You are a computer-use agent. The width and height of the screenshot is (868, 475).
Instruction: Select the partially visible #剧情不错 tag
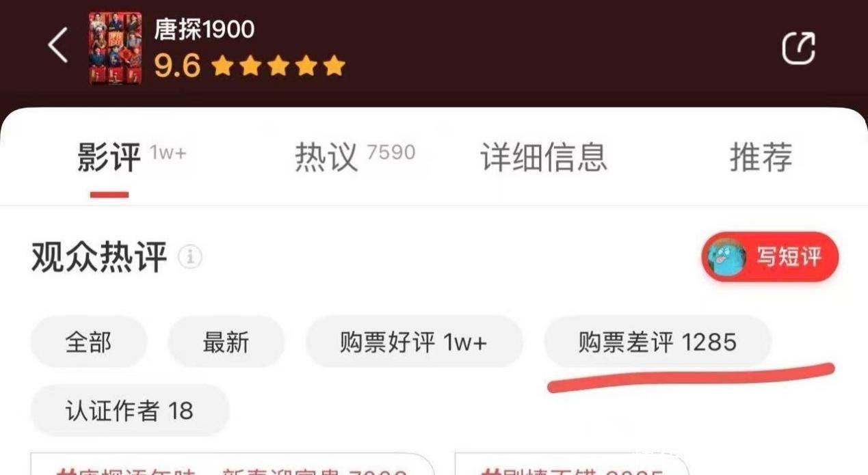pos(572,467)
